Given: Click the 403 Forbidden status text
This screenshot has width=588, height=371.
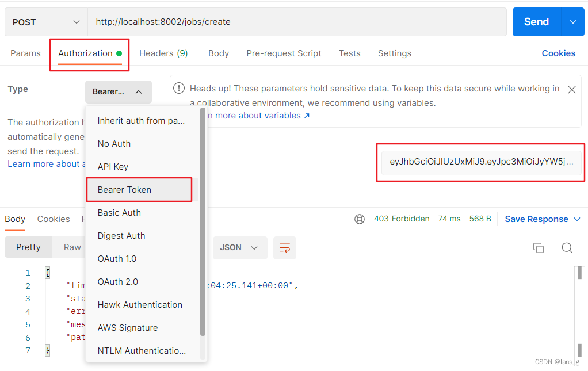Looking at the screenshot, I should pyautogui.click(x=402, y=219).
